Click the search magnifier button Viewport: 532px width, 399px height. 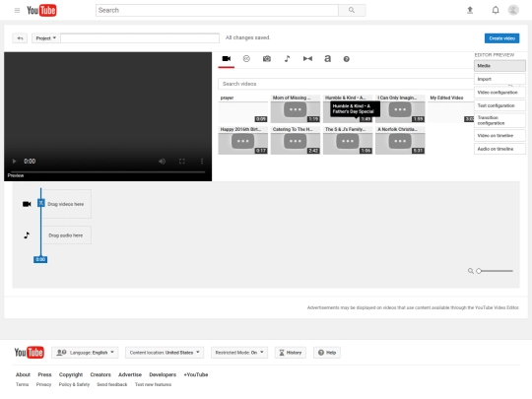click(x=352, y=10)
